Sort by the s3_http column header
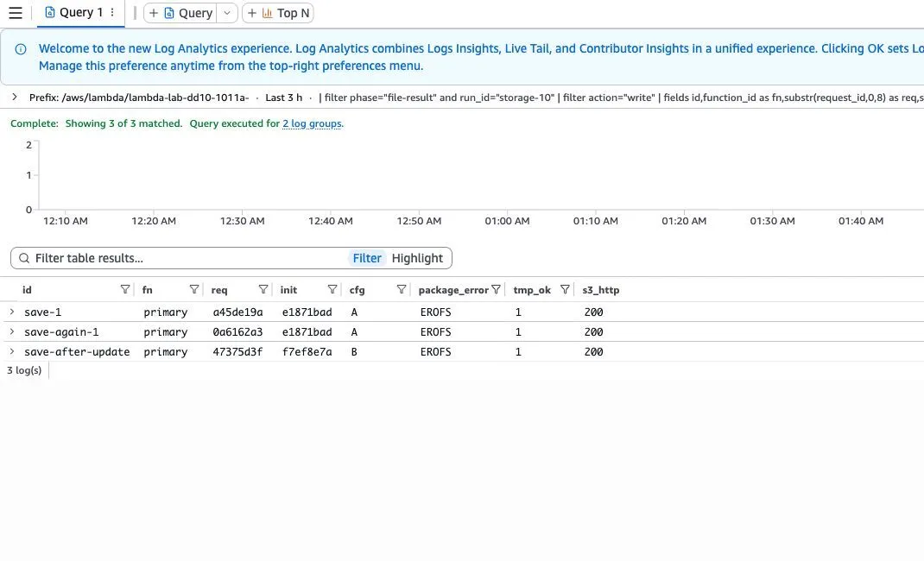 click(600, 290)
